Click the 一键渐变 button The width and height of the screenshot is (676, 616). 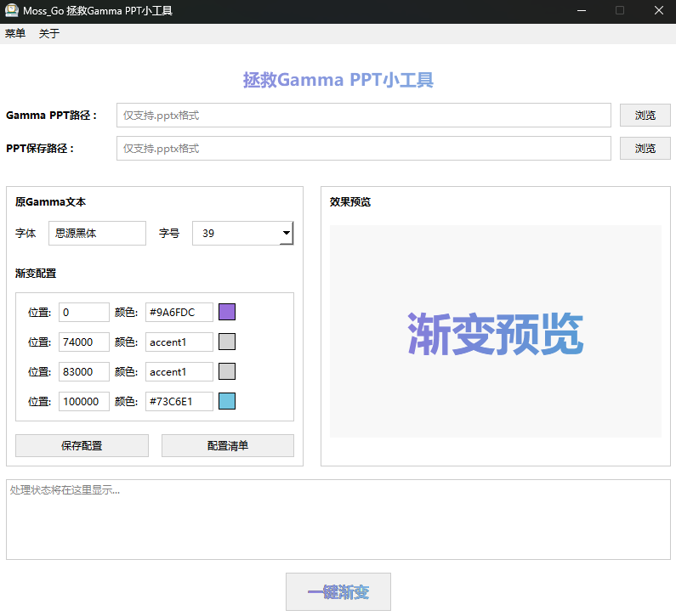pyautogui.click(x=338, y=592)
